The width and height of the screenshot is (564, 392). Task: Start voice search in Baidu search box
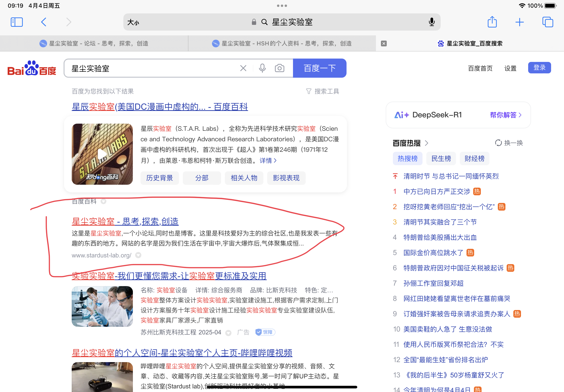pos(262,68)
